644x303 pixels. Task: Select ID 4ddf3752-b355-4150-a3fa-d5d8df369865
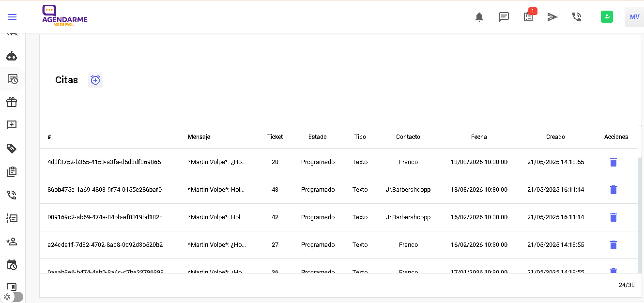(x=104, y=162)
